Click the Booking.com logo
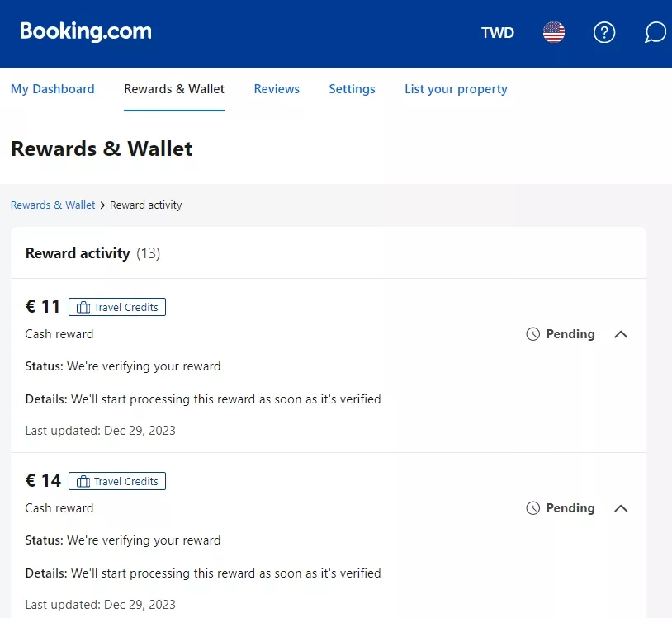The height and width of the screenshot is (618, 672). coord(86,32)
